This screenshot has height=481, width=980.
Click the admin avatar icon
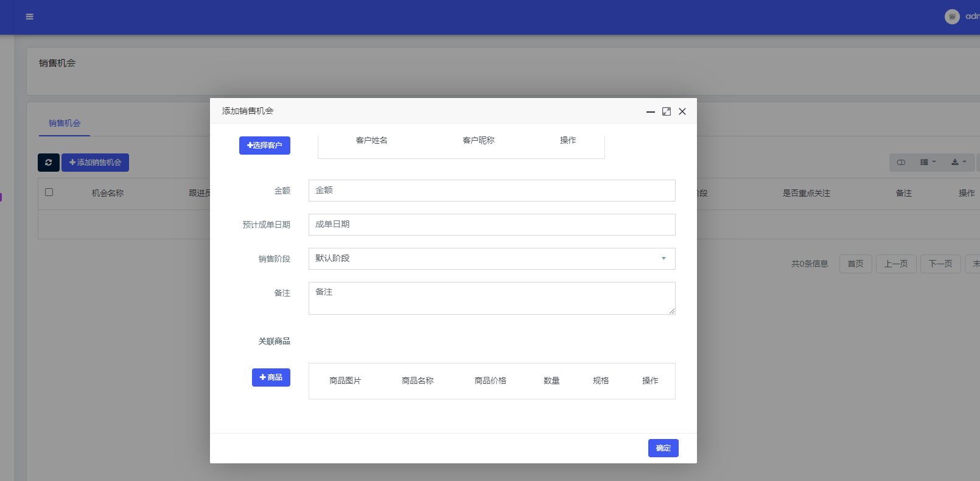(x=952, y=17)
